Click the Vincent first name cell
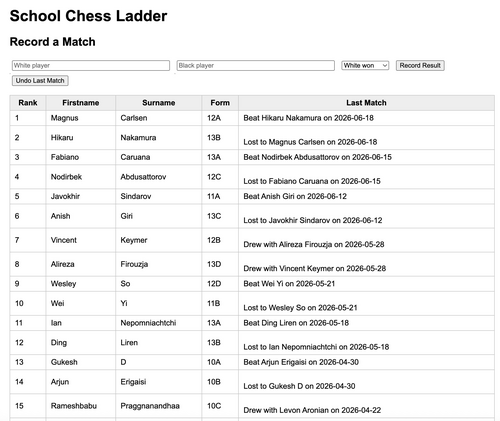 pyautogui.click(x=81, y=240)
